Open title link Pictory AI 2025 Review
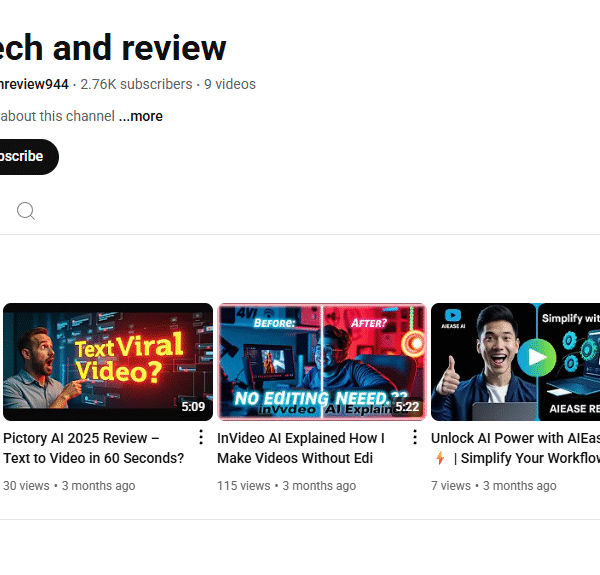Viewport: 600px width, 575px height. point(94,448)
